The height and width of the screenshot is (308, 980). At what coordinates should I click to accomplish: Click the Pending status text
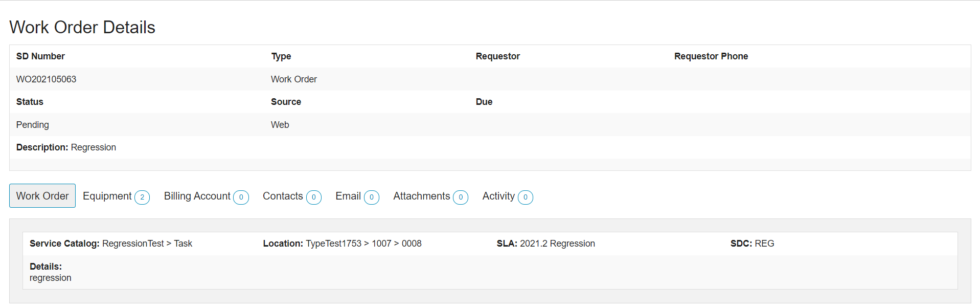32,125
